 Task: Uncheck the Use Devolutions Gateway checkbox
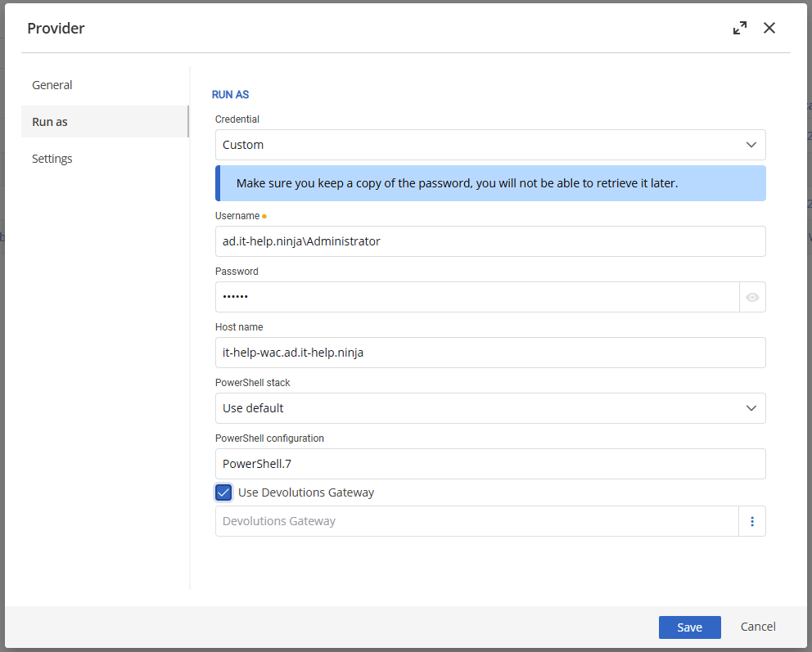pyautogui.click(x=223, y=492)
